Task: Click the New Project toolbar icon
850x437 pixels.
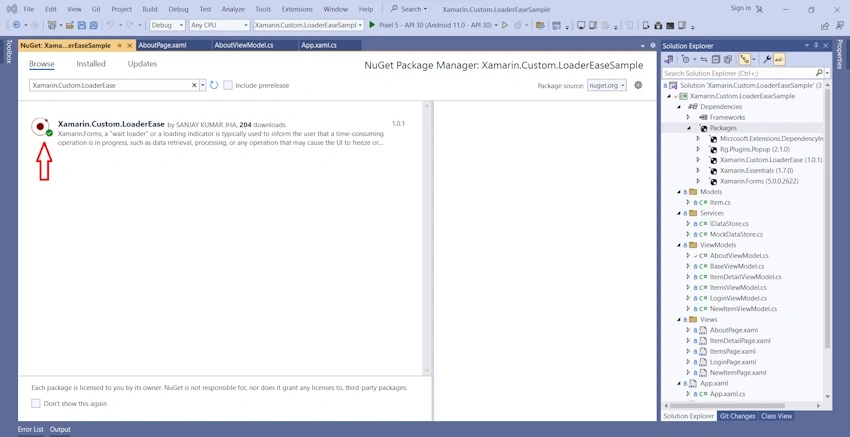Action: pos(51,25)
